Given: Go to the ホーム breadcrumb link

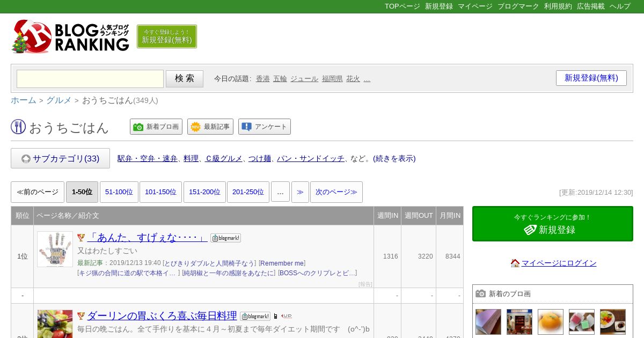Looking at the screenshot, I should click(24, 100).
